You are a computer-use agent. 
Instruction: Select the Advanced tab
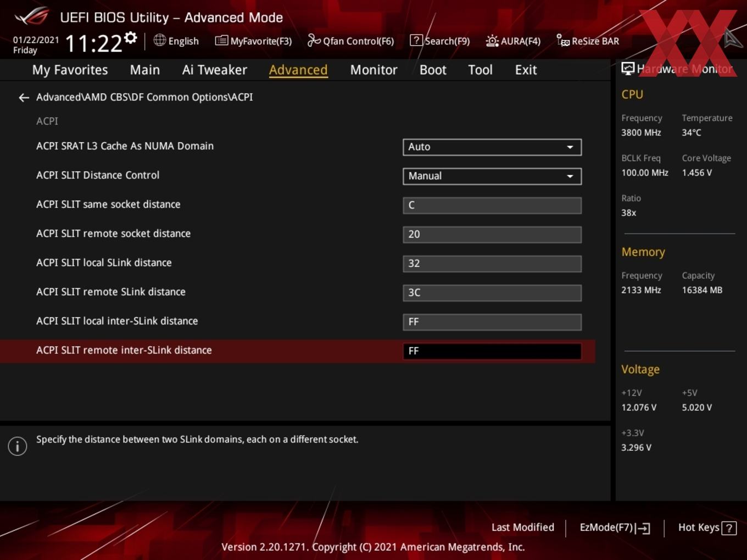[298, 70]
